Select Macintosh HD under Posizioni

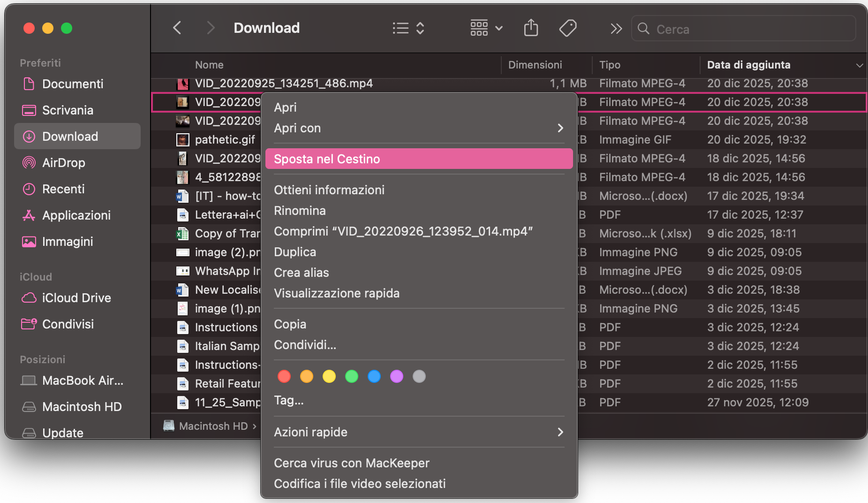pos(82,406)
